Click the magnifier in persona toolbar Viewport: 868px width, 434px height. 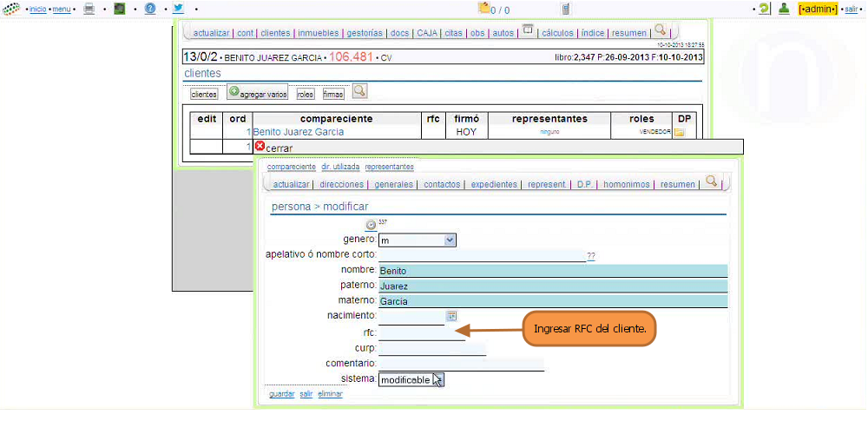click(712, 181)
